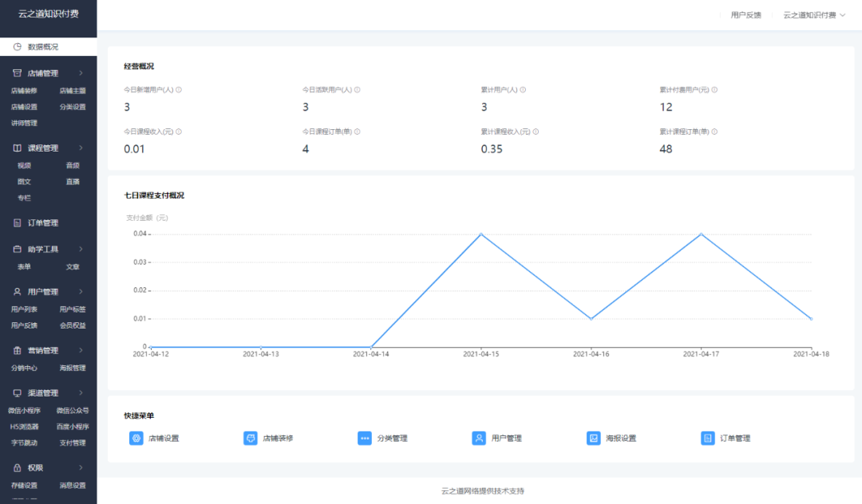Click info icon beside 累计课程收入(元)

coord(536,132)
